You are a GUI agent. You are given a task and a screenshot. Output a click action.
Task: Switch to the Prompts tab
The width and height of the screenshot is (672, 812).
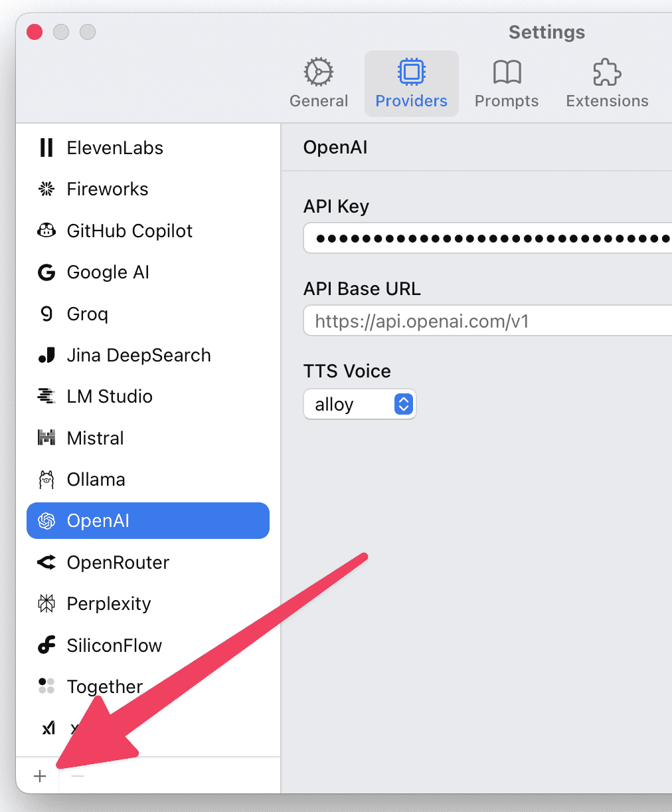(507, 84)
